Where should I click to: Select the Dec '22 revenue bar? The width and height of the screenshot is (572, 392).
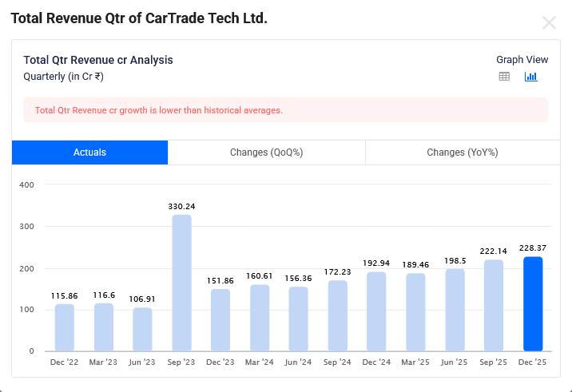click(65, 327)
